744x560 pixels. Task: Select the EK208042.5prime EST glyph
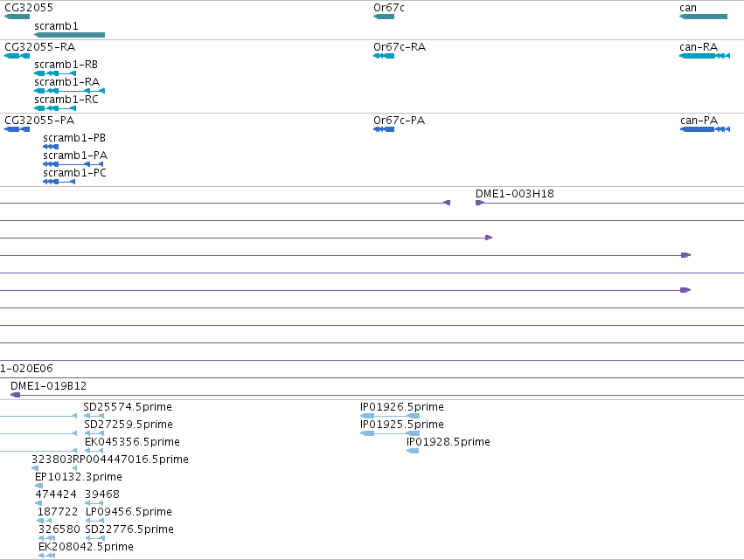[46, 556]
